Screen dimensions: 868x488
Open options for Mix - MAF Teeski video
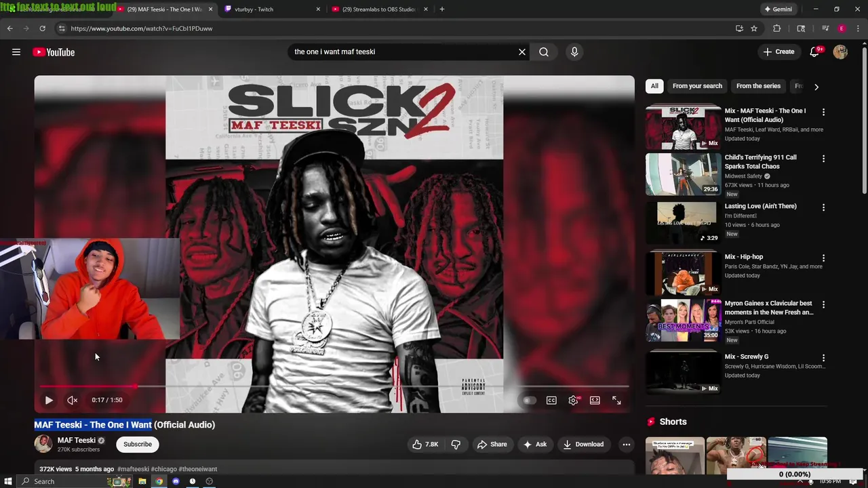823,112
